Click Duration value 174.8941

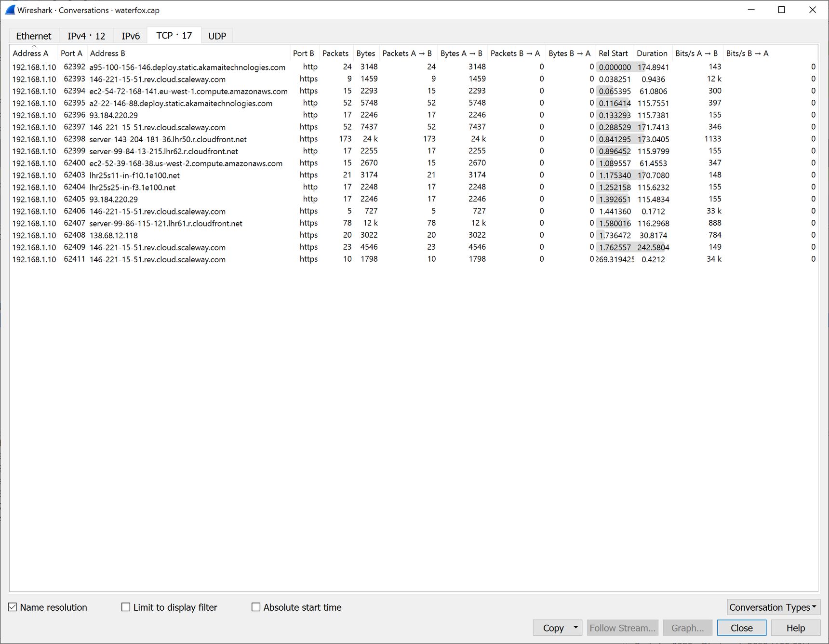(x=653, y=67)
